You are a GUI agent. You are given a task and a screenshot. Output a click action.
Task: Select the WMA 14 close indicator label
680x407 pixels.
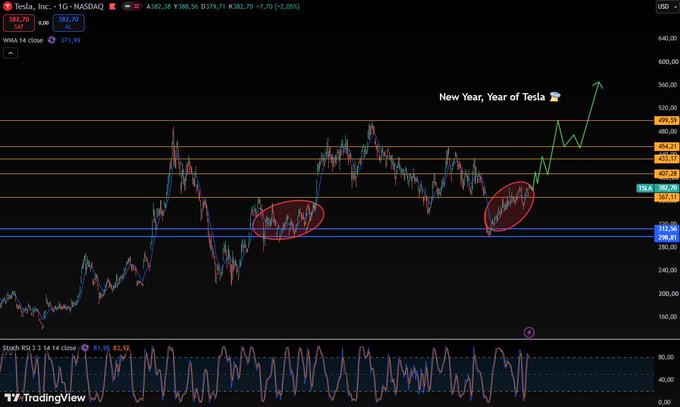tap(23, 40)
